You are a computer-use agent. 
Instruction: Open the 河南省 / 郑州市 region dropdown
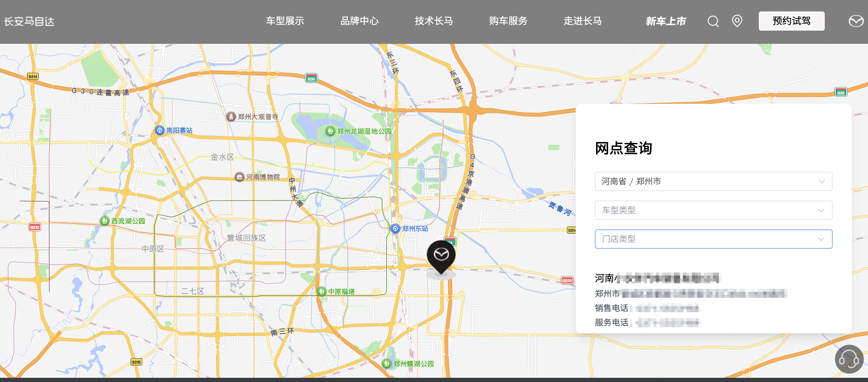tap(713, 181)
